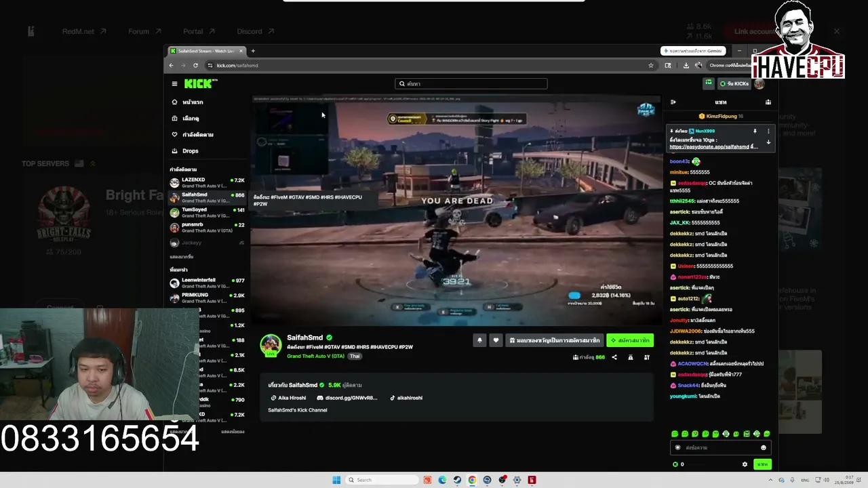Click username boon43 in chat
This screenshot has height=488, width=868.
(x=679, y=162)
